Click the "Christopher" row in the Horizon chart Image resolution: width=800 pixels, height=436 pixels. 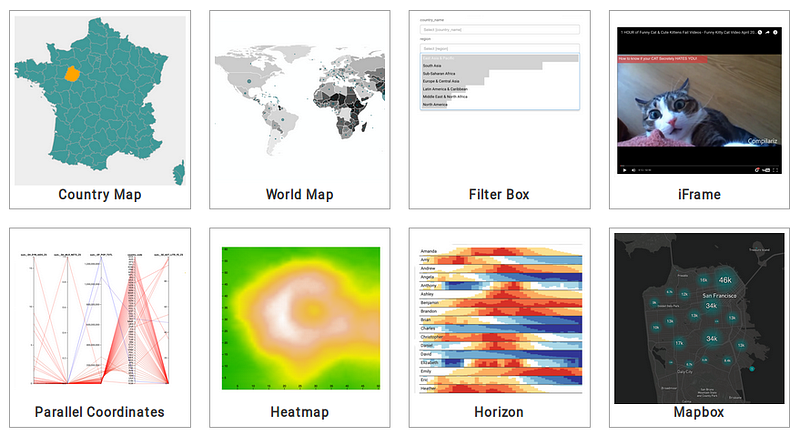pyautogui.click(x=500, y=337)
